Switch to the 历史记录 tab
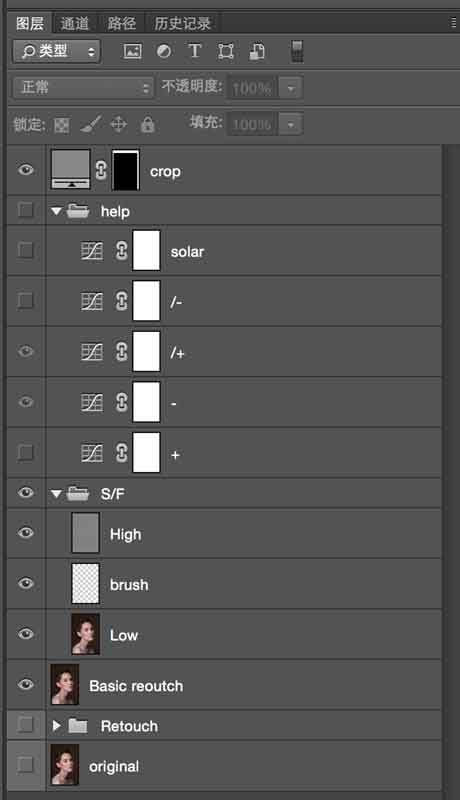The image size is (460, 800). click(183, 23)
